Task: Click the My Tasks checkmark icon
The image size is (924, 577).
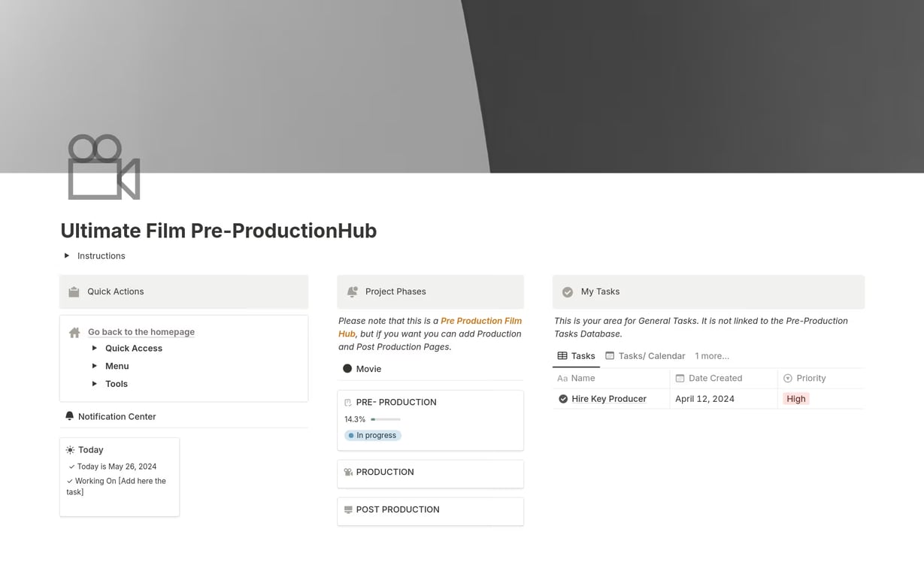Action: pos(568,292)
